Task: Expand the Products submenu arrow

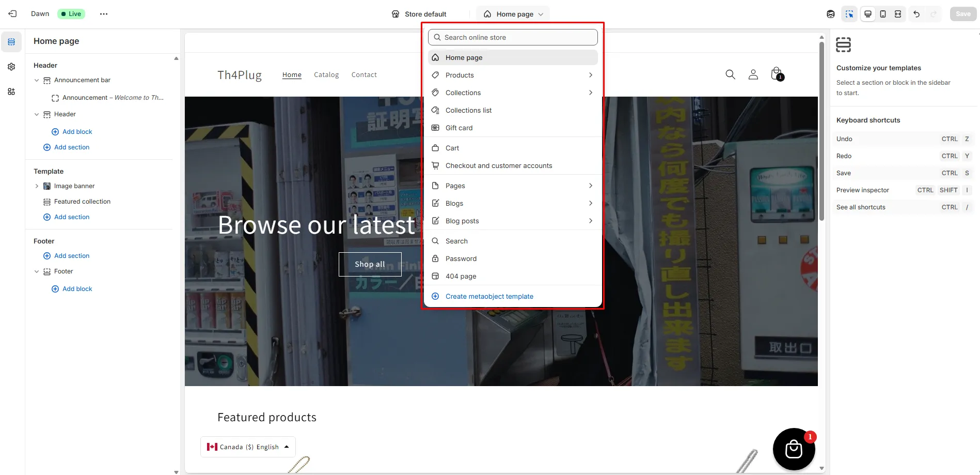Action: coord(591,75)
